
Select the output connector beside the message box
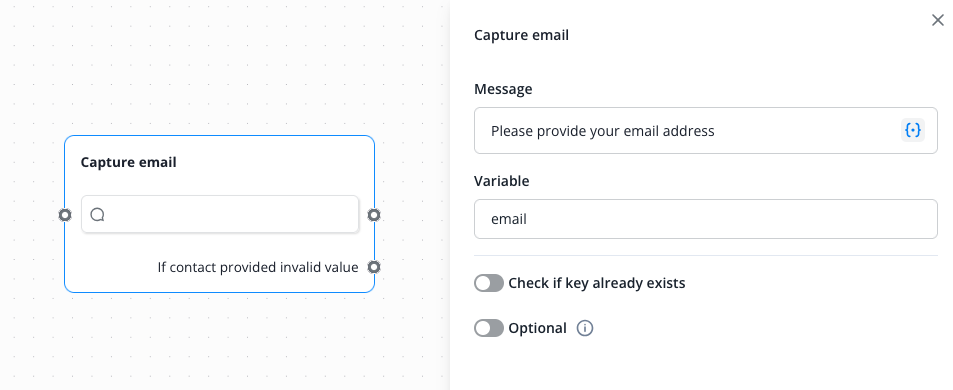374,214
